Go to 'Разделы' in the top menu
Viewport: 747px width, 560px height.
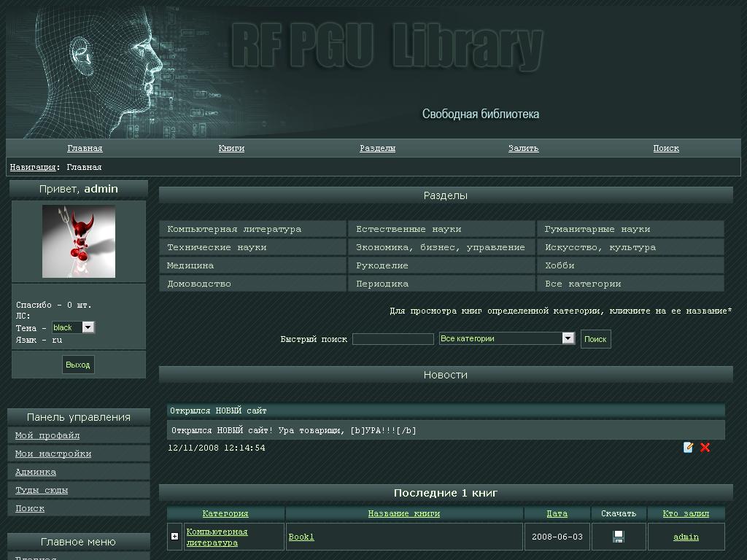[x=377, y=148]
